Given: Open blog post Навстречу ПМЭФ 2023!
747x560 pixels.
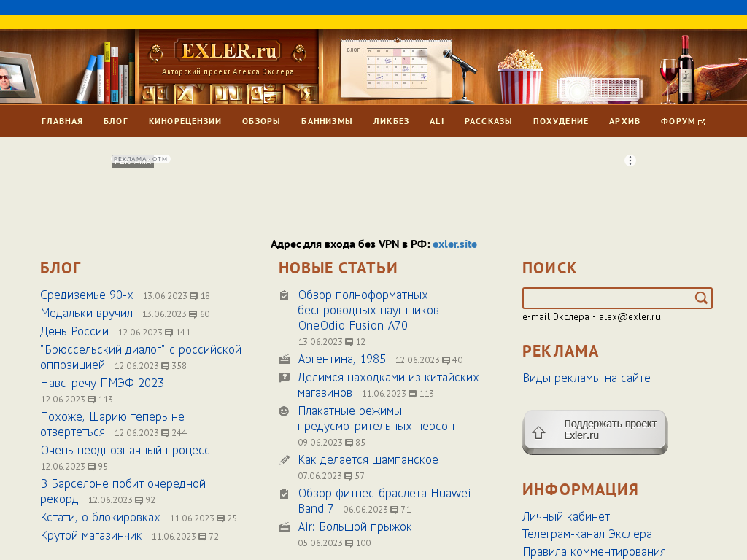Looking at the screenshot, I should coord(104,384).
